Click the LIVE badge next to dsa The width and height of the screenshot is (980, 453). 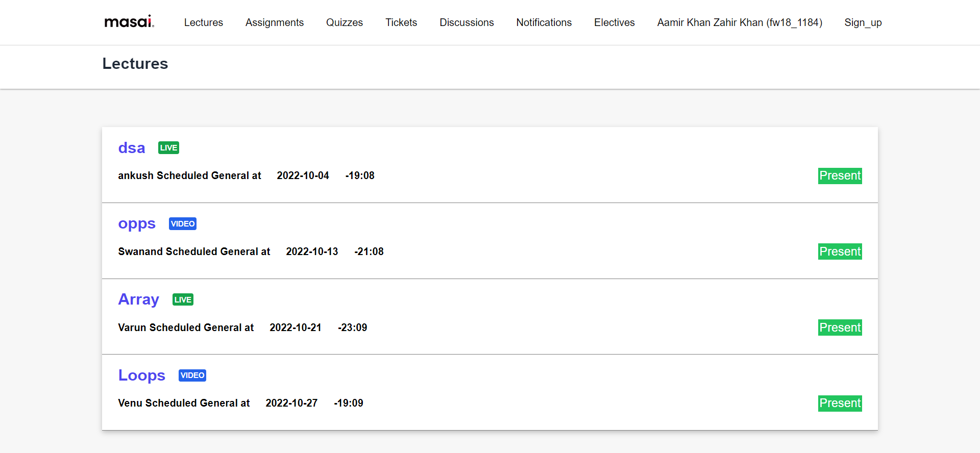[x=168, y=148]
